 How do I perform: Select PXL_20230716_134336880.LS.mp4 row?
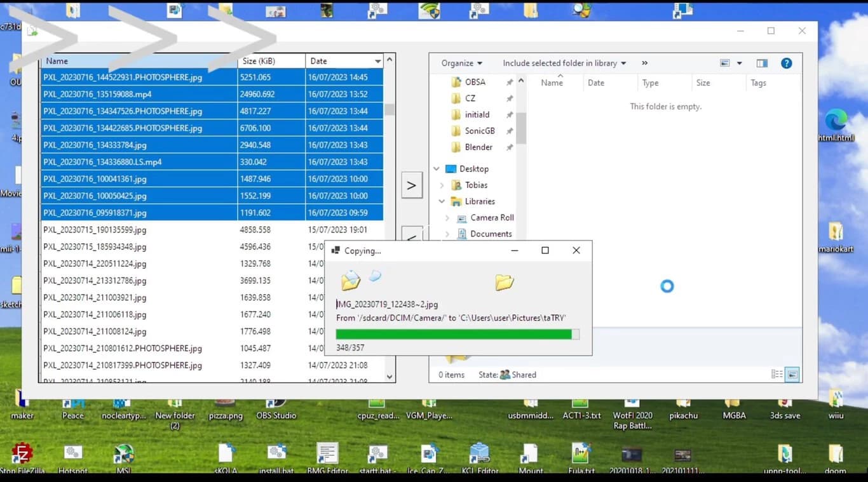point(212,162)
